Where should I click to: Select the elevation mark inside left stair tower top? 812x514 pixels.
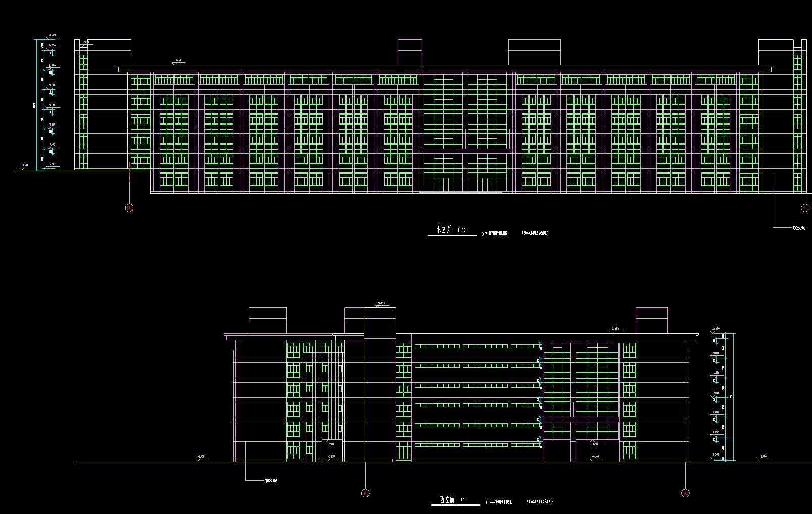(85, 44)
